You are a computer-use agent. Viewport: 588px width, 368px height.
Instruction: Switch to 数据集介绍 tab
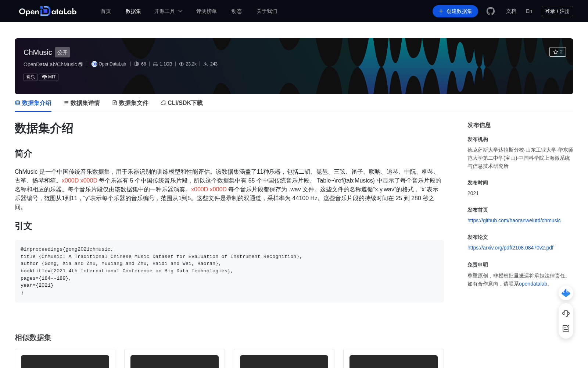tap(33, 103)
